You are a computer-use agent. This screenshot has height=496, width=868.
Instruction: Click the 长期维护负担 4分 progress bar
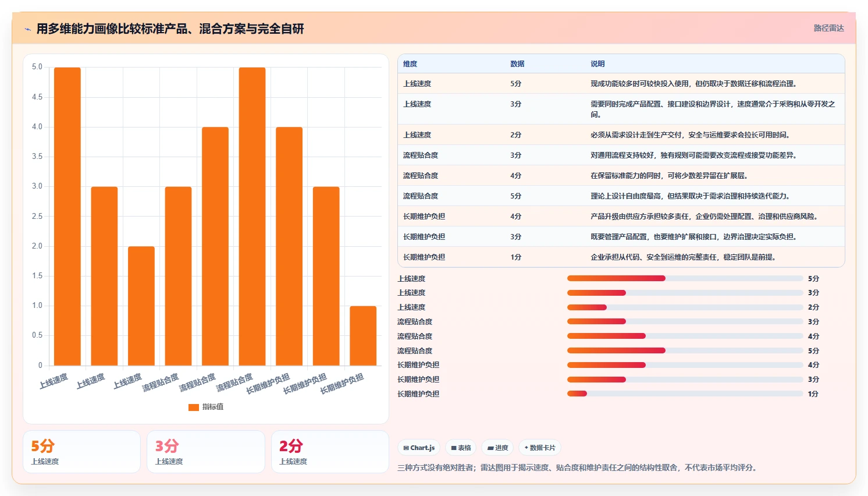[685, 365]
